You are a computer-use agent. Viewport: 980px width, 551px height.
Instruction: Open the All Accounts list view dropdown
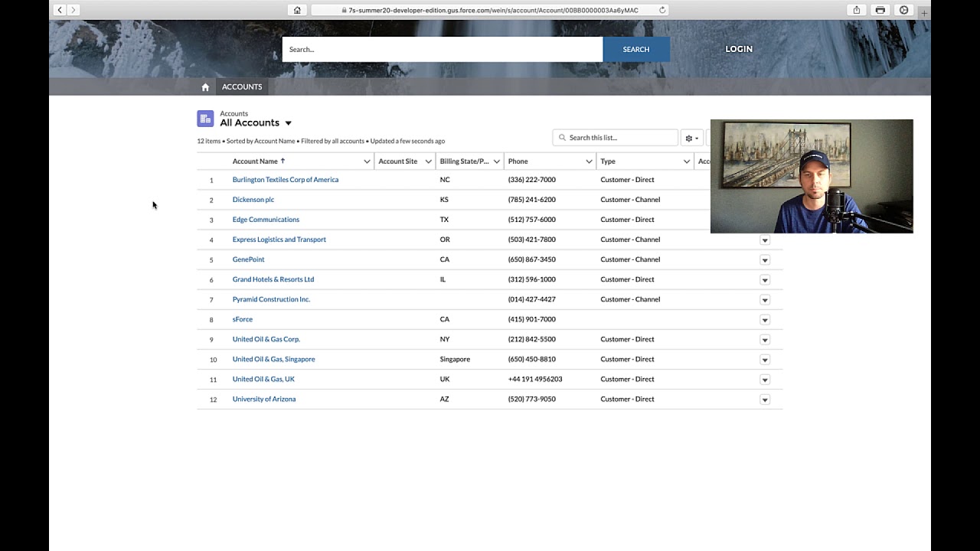pyautogui.click(x=289, y=123)
